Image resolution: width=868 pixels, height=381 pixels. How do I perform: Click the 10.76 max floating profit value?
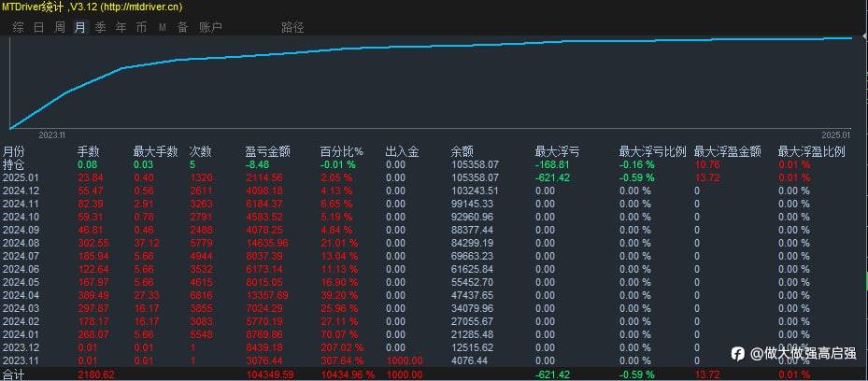pos(705,164)
